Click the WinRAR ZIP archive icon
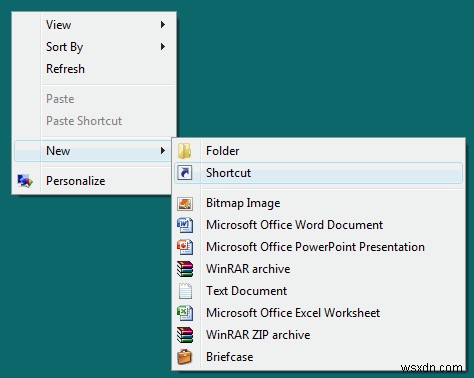 pyautogui.click(x=185, y=335)
